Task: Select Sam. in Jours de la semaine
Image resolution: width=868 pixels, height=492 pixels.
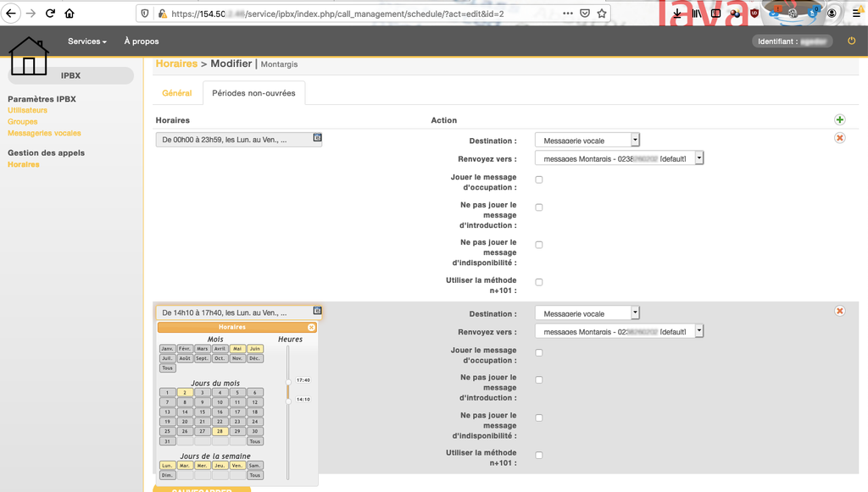Action: pyautogui.click(x=254, y=465)
